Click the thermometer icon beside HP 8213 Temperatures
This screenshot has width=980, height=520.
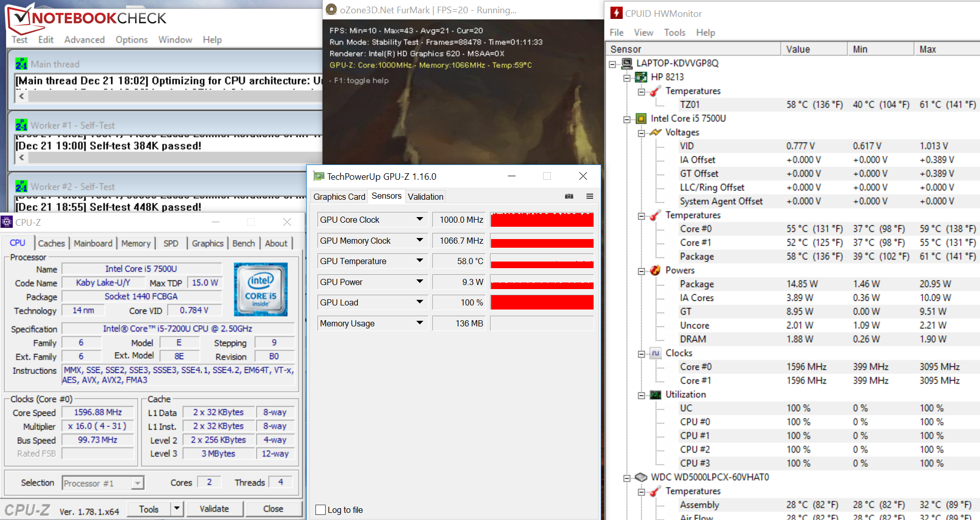[x=655, y=91]
